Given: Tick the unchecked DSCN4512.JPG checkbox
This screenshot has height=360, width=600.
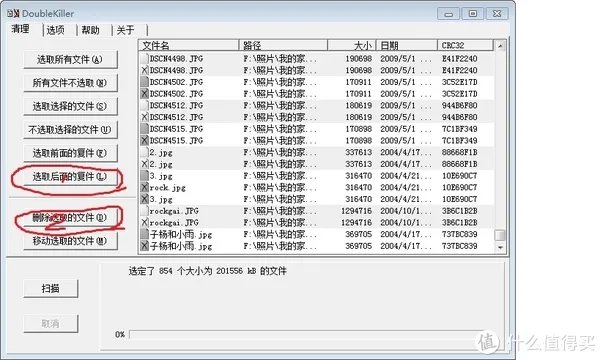Looking at the screenshot, I should pyautogui.click(x=144, y=105).
